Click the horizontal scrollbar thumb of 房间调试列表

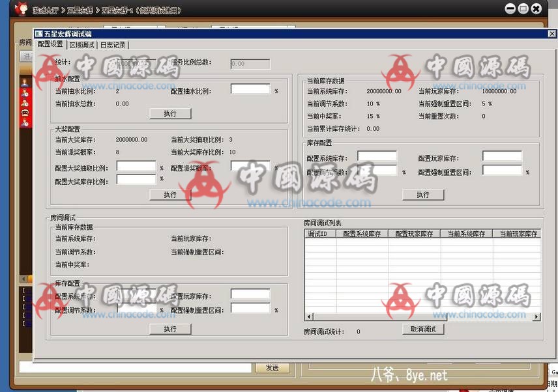click(x=379, y=316)
